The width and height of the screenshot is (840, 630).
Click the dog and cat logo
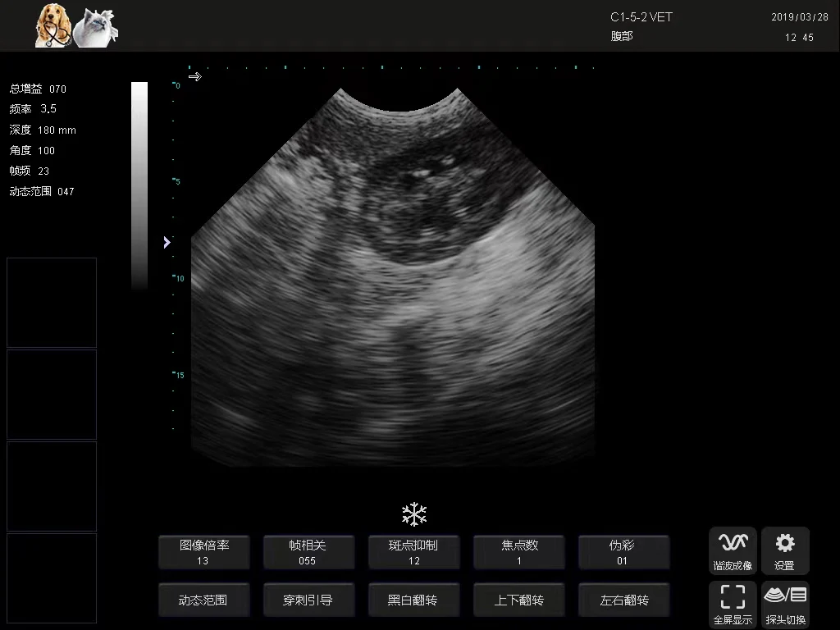click(76, 25)
